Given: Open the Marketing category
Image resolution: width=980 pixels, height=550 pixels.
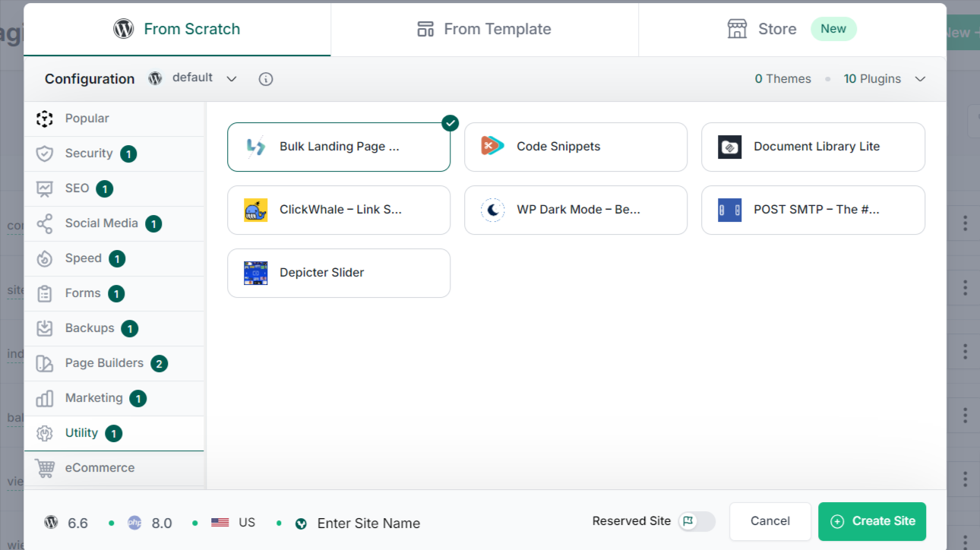Looking at the screenshot, I should pos(114,398).
